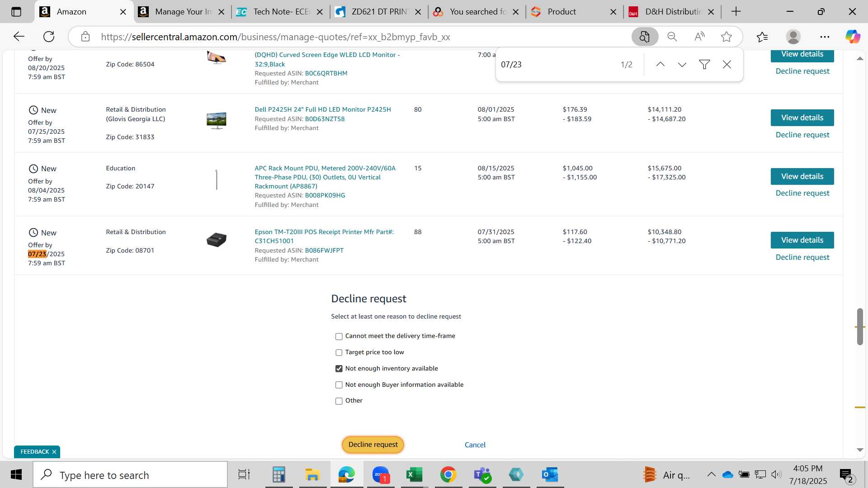
Task: Go back to the previous page
Action: pos(19,37)
